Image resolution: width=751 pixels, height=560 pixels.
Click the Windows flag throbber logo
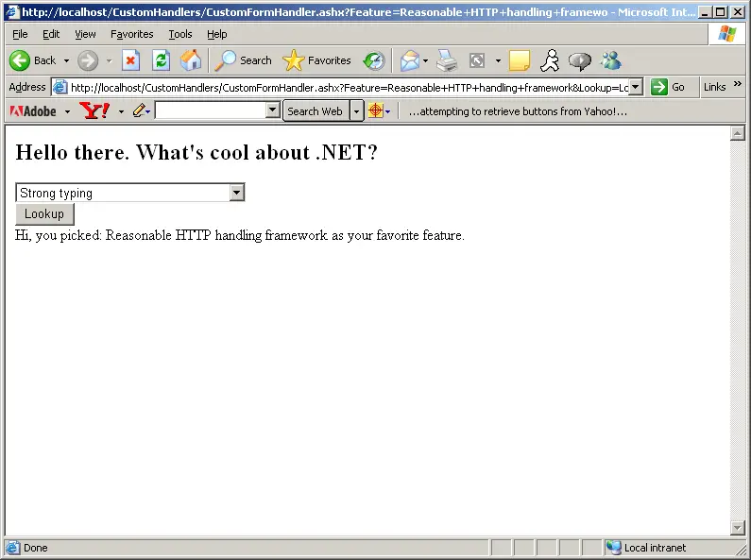point(727,34)
